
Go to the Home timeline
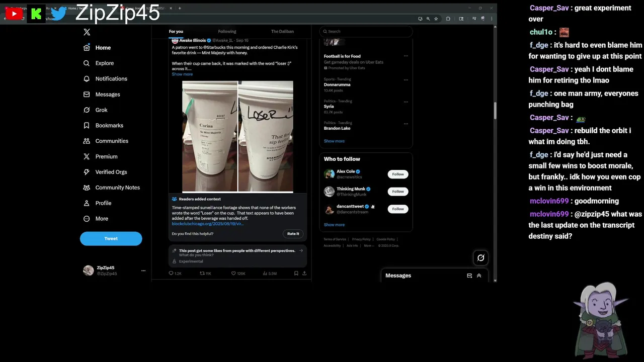point(97,48)
